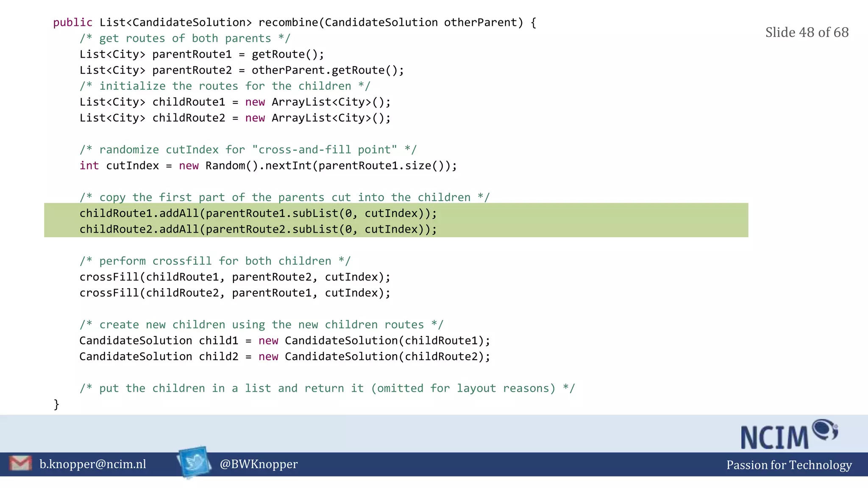This screenshot has width=868, height=488.
Task: Click the Passion for Technology tagline
Action: (789, 465)
